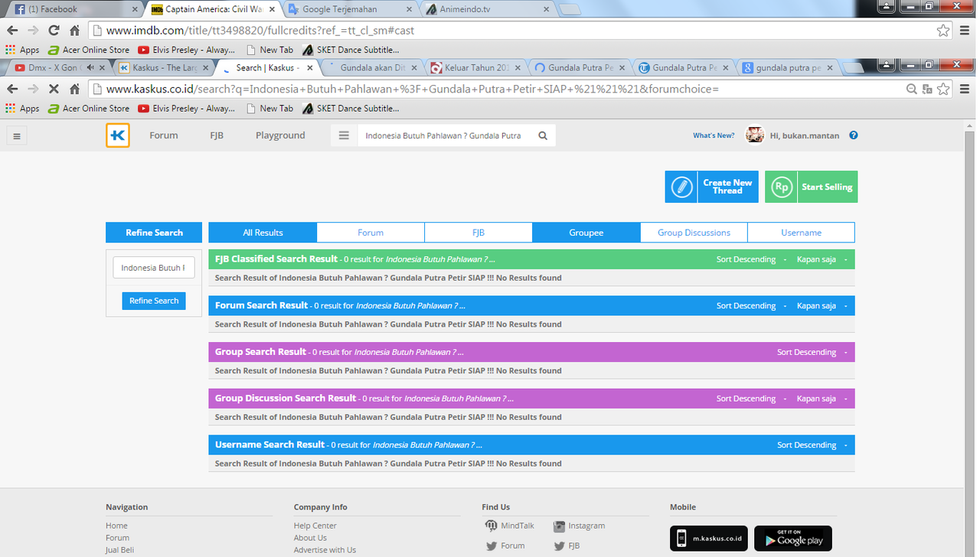Open the Chrome menu in the Kaskus window
The image size is (980, 557).
click(964, 89)
